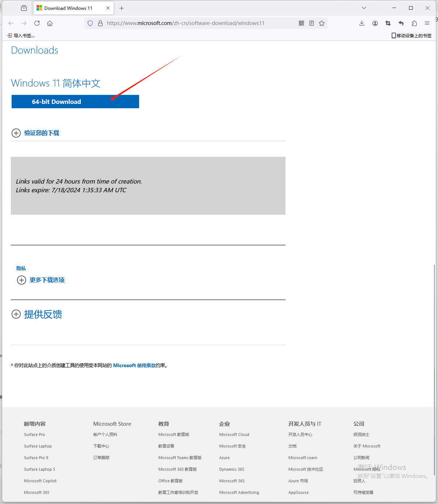Click the site security padlock icon
438x504 pixels.
tap(100, 23)
